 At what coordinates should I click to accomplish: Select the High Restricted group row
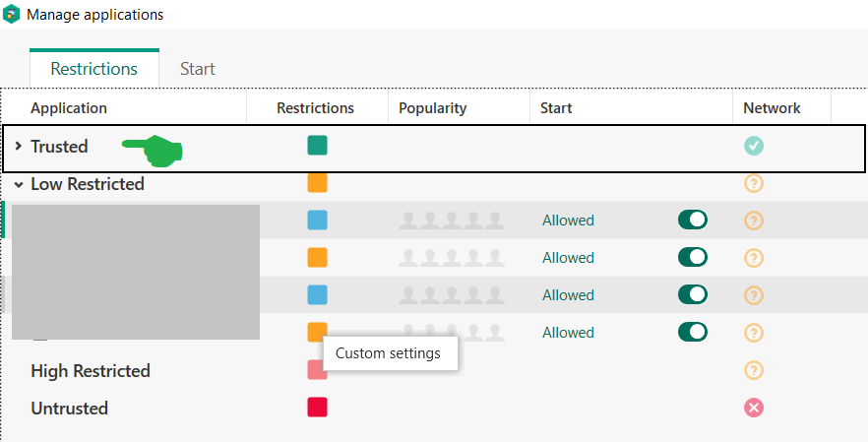tap(91, 371)
